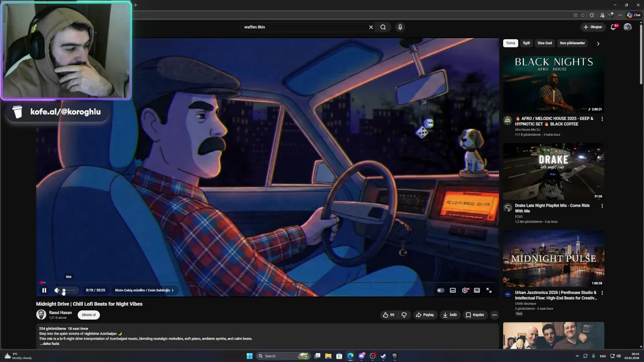Click the search magnifier button
The image size is (644, 362).
pos(383,27)
